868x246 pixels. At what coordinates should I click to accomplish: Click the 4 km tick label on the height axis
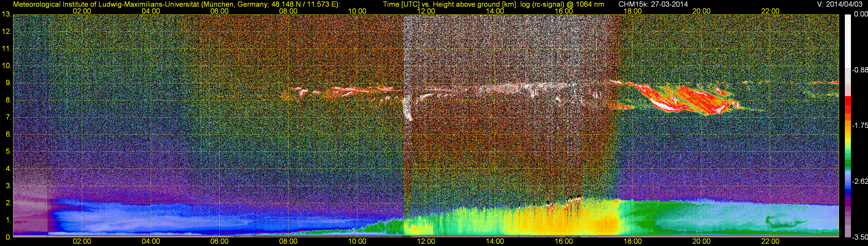[8, 169]
